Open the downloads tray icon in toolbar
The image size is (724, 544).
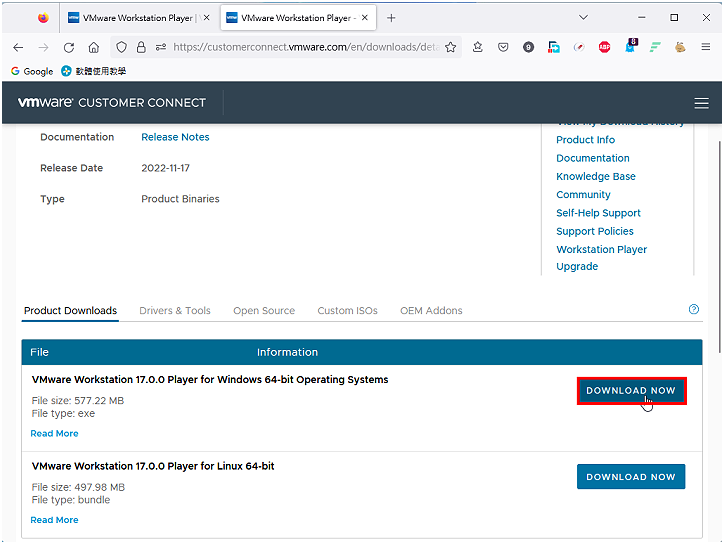click(477, 47)
